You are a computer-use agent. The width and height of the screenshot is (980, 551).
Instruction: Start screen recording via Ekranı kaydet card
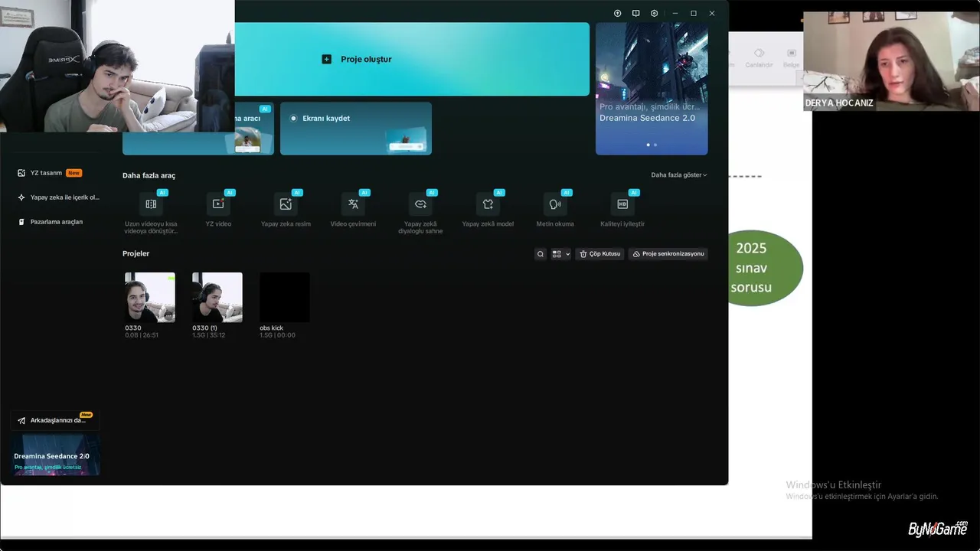click(356, 129)
